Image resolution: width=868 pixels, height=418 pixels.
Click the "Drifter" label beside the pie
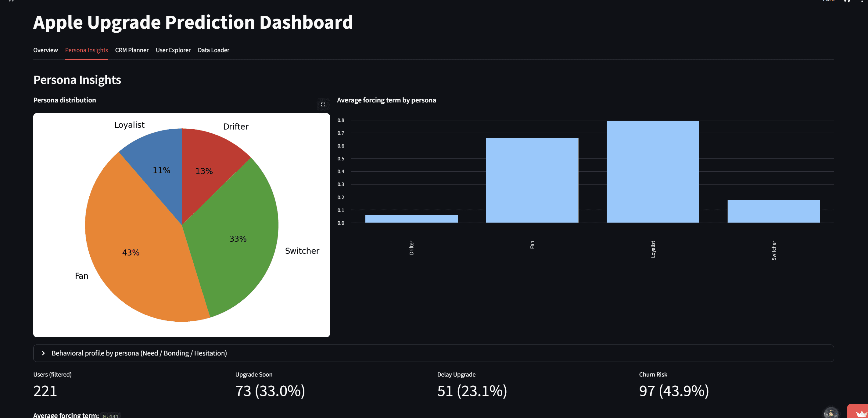(236, 127)
